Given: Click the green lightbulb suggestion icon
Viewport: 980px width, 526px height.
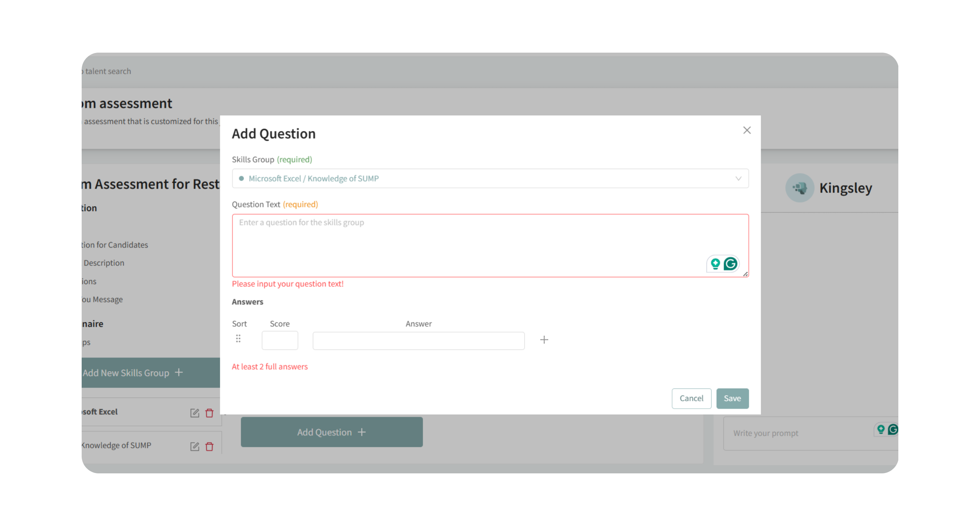Looking at the screenshot, I should [715, 264].
